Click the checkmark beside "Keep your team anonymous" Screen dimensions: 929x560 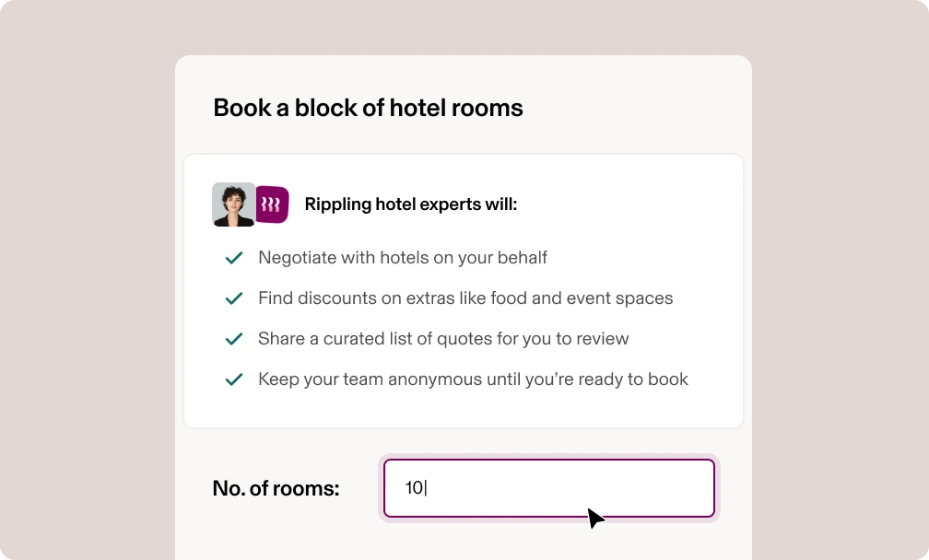click(x=234, y=379)
